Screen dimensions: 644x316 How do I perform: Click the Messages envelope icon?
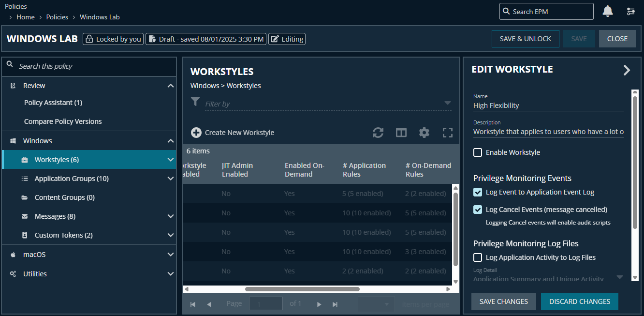pyautogui.click(x=25, y=216)
